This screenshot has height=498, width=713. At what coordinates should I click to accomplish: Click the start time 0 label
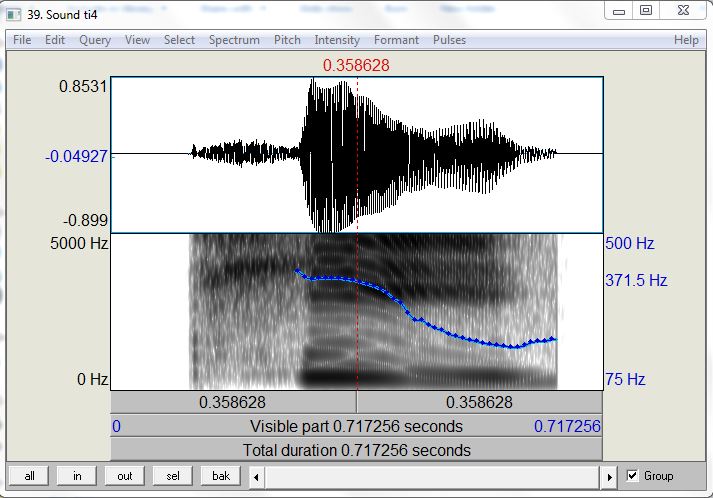pos(116,426)
